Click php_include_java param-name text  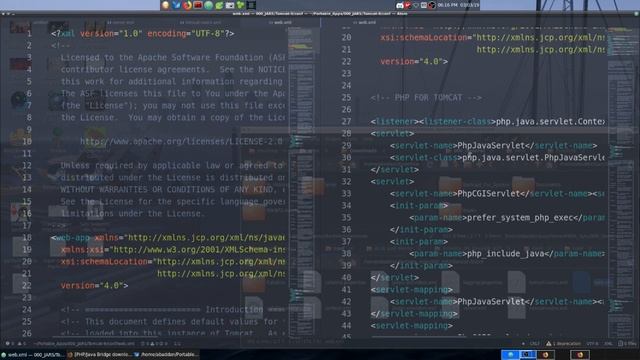pos(506,253)
